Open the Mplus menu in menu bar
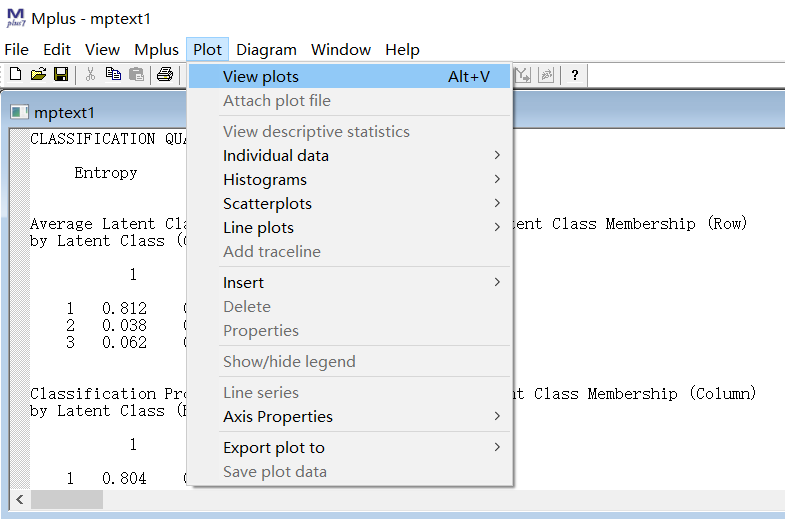The image size is (785, 519). [x=156, y=50]
